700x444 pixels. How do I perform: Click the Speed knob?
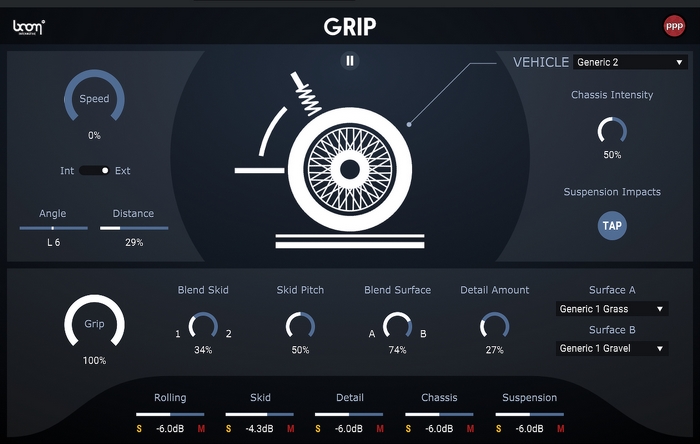click(x=94, y=100)
